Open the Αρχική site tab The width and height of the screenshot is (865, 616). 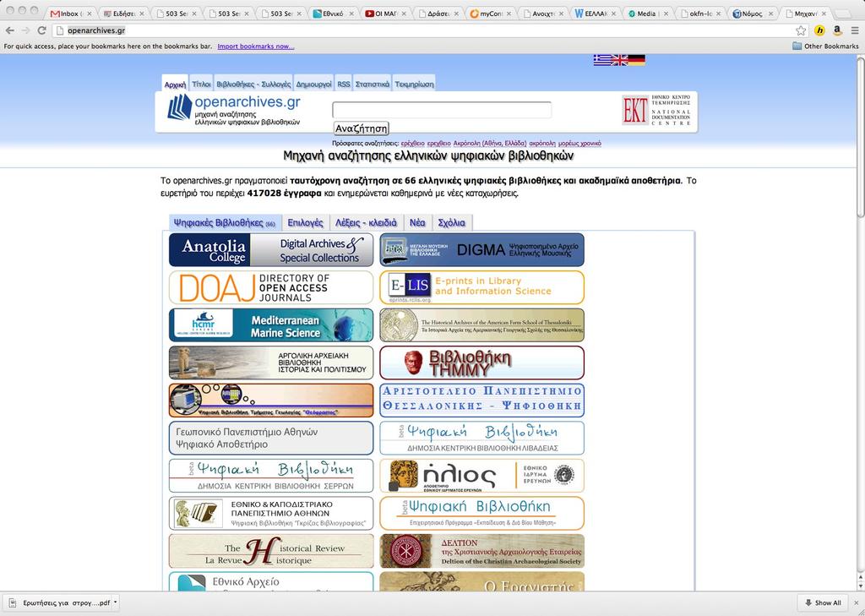(175, 84)
